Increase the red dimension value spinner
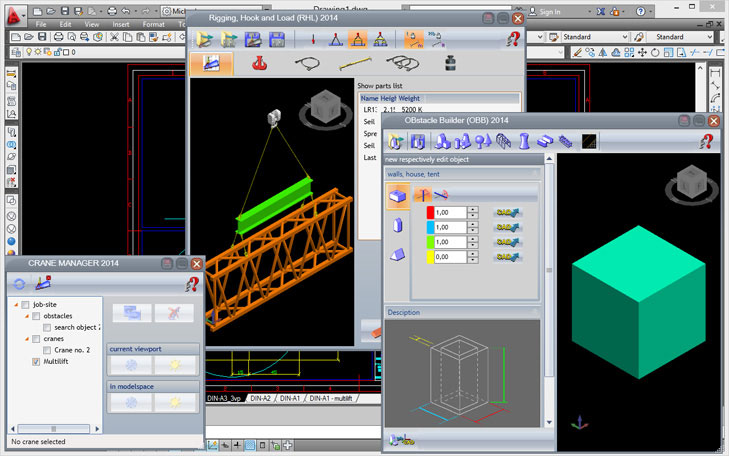The width and height of the screenshot is (729, 456). click(x=473, y=210)
